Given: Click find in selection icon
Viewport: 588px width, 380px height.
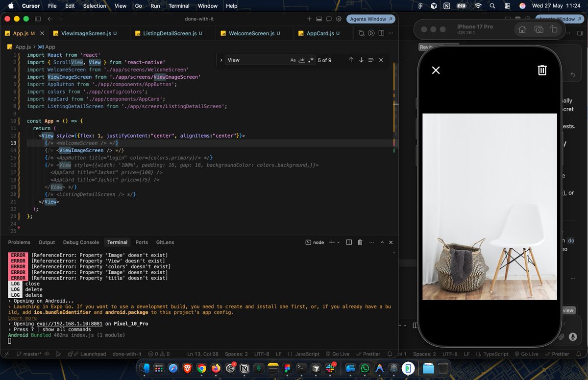Looking at the screenshot, I should pos(371,60).
